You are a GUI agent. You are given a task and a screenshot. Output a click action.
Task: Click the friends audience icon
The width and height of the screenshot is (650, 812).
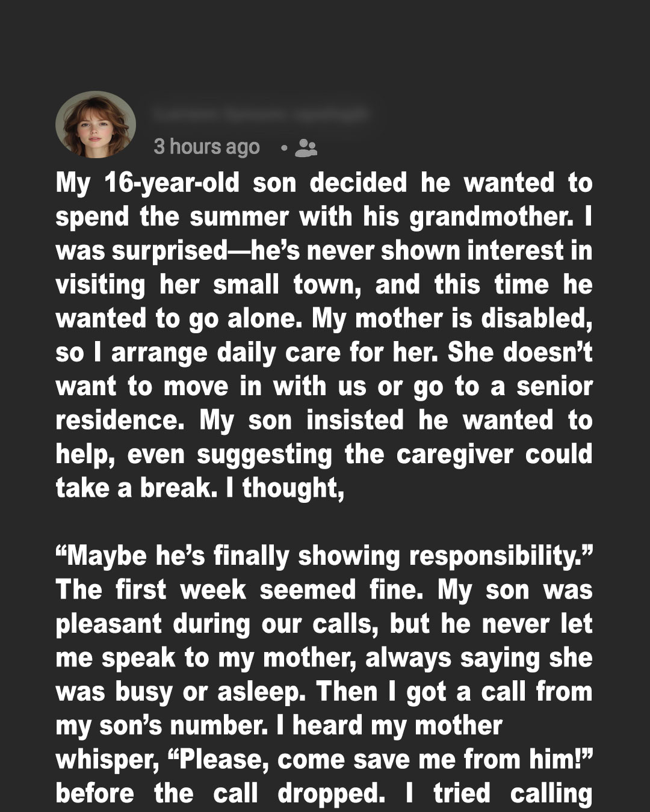[306, 147]
